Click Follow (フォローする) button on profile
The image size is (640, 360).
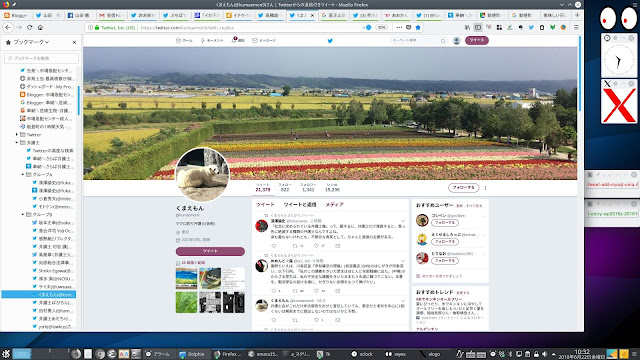coord(463,188)
